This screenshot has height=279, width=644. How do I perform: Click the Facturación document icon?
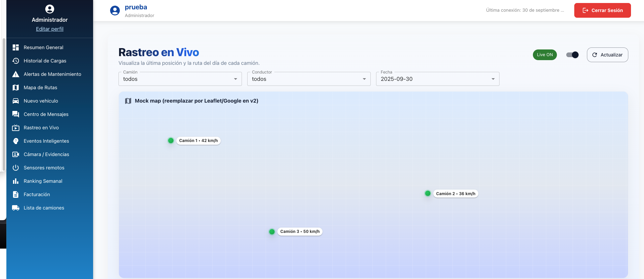pos(16,194)
